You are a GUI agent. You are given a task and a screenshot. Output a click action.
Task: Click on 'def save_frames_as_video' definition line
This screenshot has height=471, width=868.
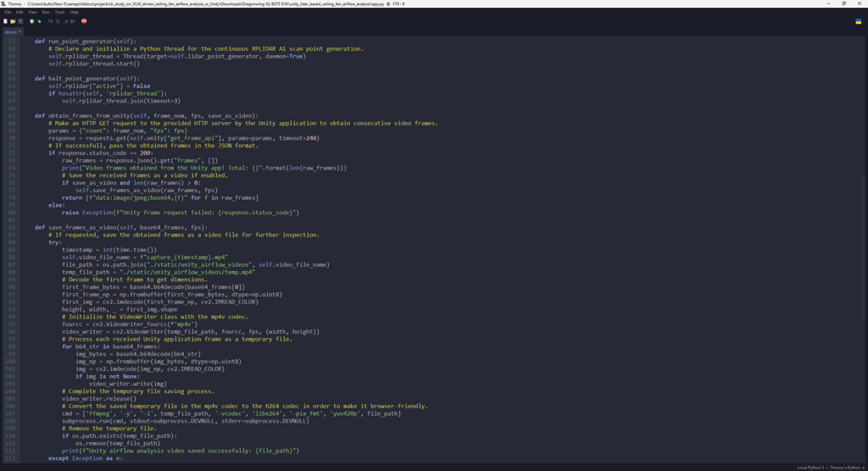click(x=120, y=228)
